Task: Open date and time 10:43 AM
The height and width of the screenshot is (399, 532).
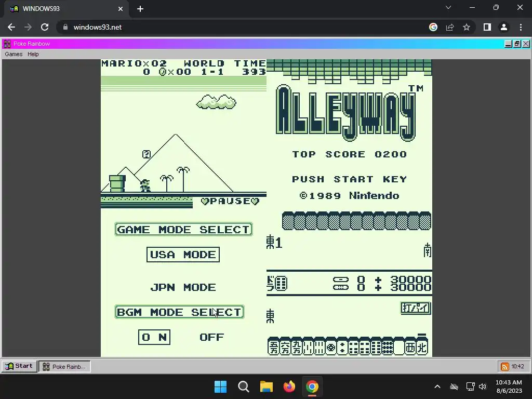Action: (x=509, y=387)
